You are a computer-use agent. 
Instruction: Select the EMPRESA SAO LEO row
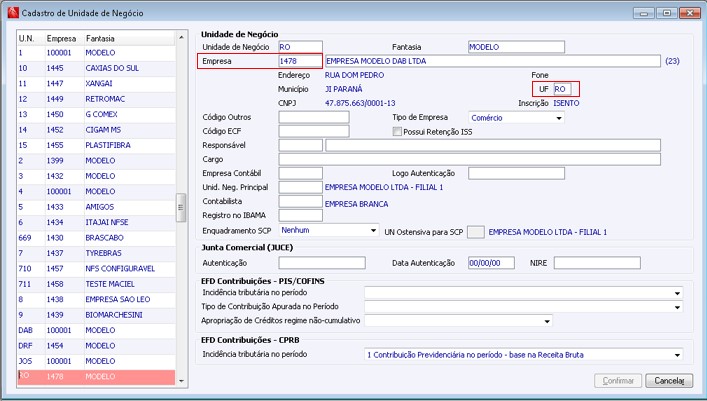[x=96, y=299]
